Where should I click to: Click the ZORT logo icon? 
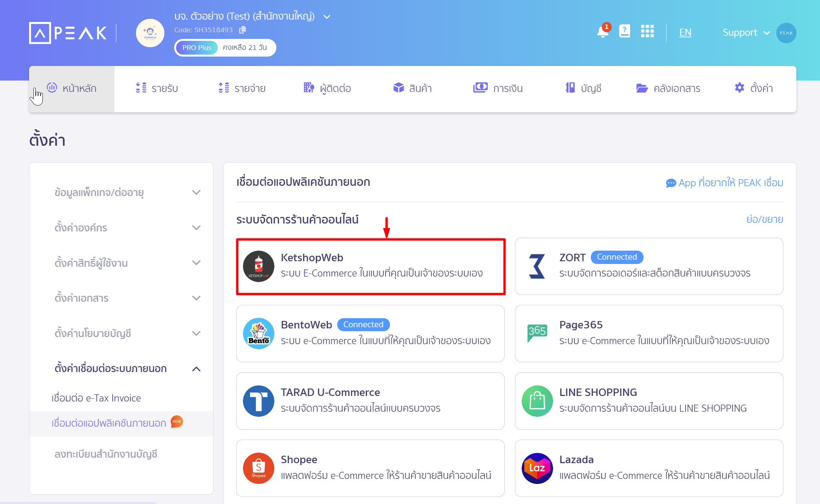point(537,266)
